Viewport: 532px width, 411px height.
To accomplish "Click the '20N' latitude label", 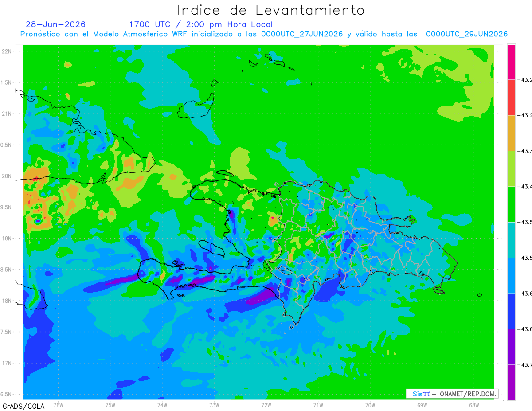I will point(8,176).
